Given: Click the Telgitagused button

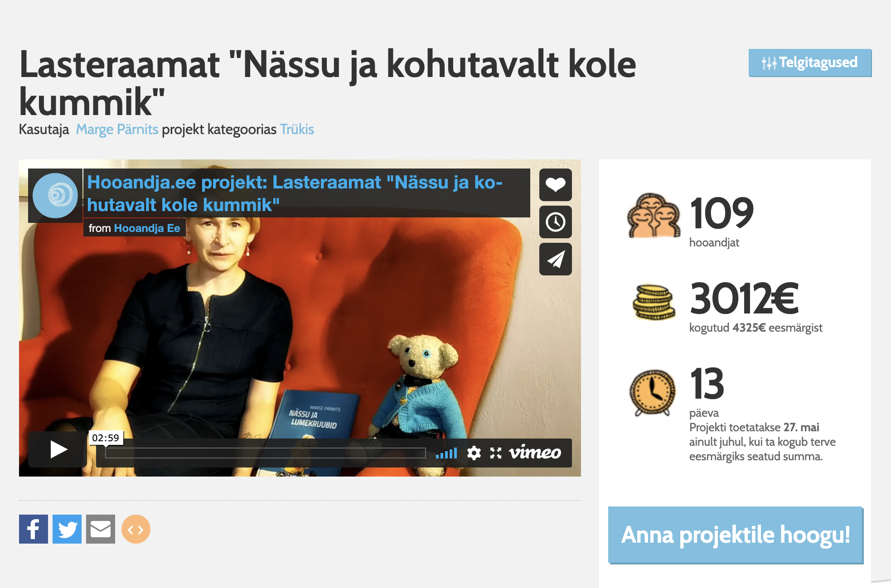Looking at the screenshot, I should [810, 63].
